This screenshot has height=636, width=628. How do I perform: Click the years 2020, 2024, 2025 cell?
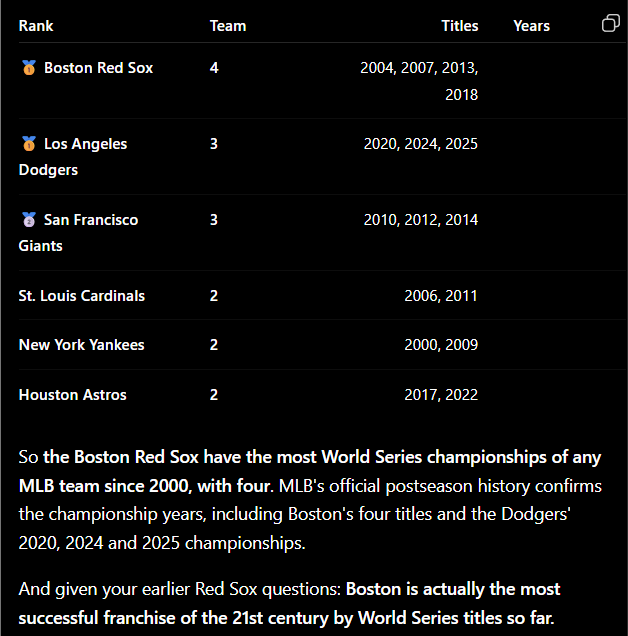pos(421,144)
